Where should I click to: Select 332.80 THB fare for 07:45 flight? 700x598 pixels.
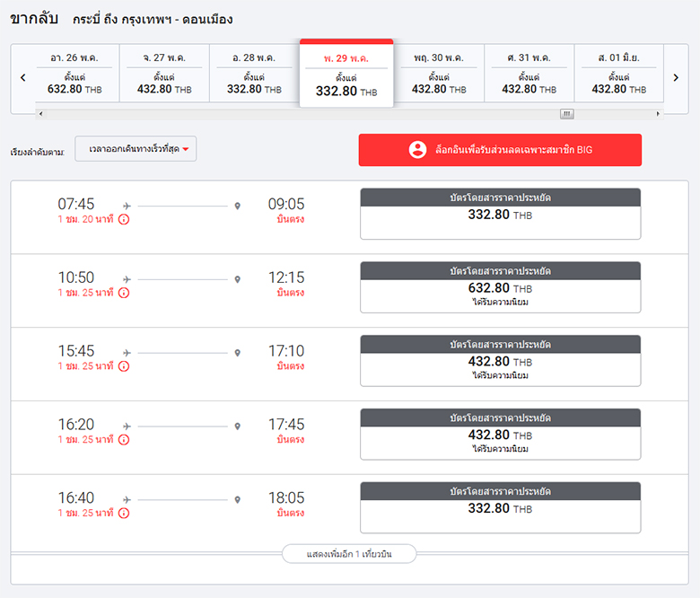(x=500, y=214)
